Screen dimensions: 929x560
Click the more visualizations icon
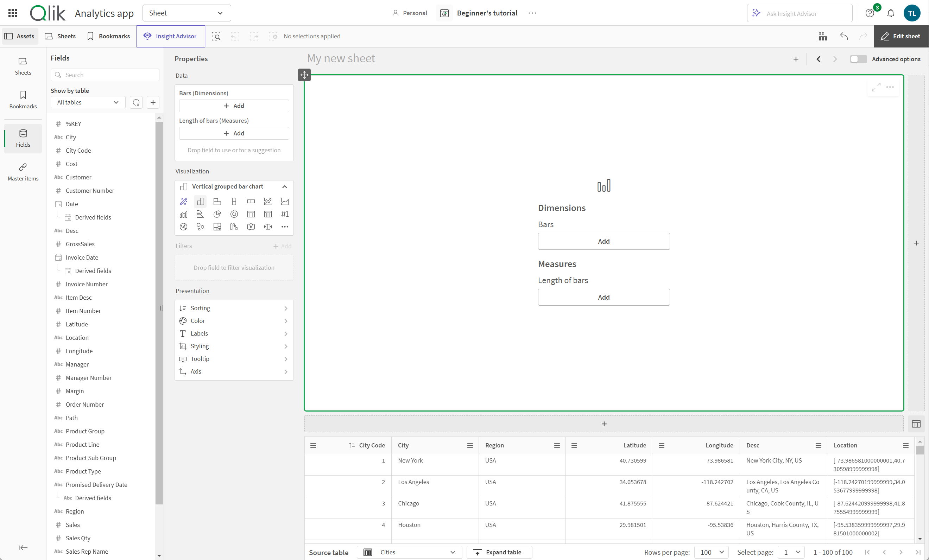(x=285, y=226)
